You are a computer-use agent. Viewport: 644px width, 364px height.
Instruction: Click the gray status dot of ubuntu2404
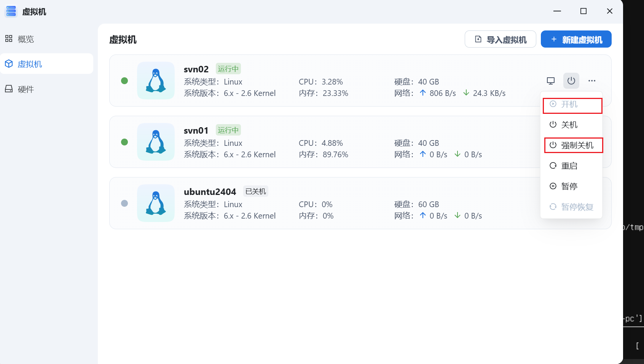point(124,203)
